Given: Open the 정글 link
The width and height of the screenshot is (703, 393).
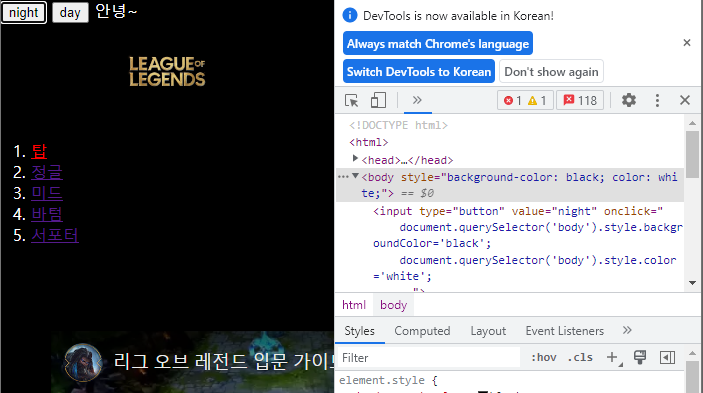Looking at the screenshot, I should point(47,172).
